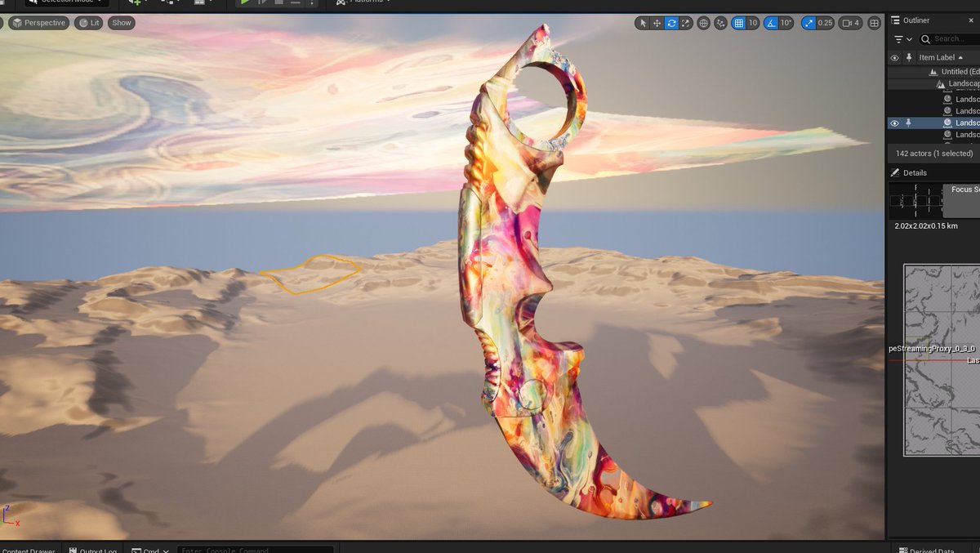Click the orange-outlined landscape component in viewport
The image size is (980, 553).
click(310, 274)
